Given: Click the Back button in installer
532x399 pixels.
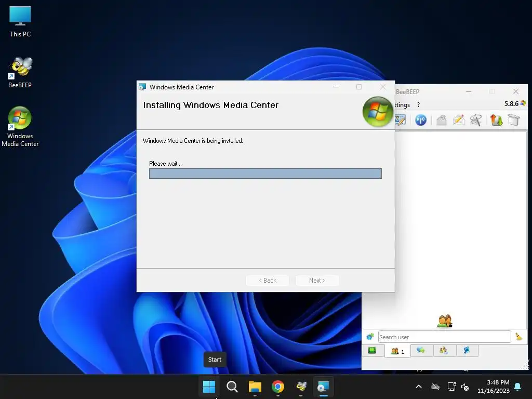Looking at the screenshot, I should (x=268, y=281).
